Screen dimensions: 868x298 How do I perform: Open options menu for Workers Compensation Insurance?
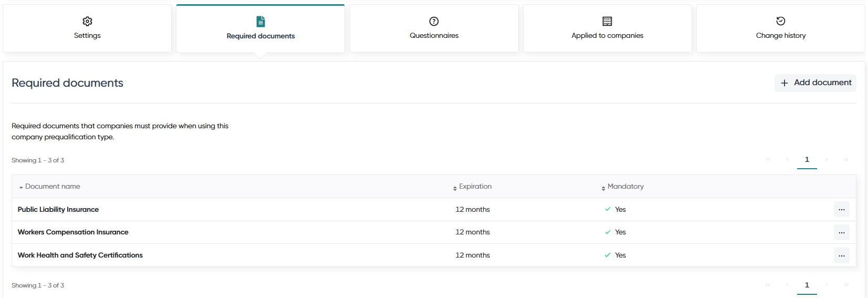pos(841,232)
